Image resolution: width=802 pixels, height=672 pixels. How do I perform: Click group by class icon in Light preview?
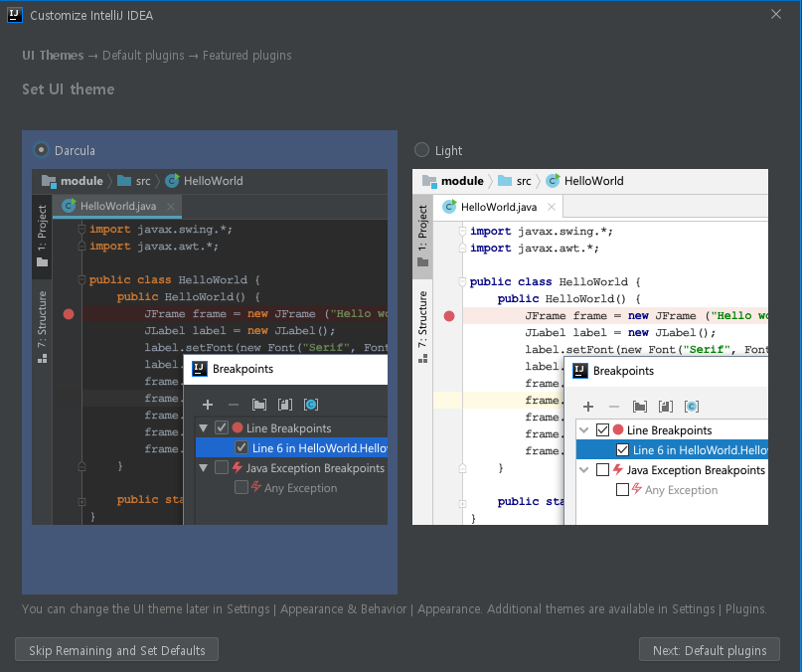692,407
